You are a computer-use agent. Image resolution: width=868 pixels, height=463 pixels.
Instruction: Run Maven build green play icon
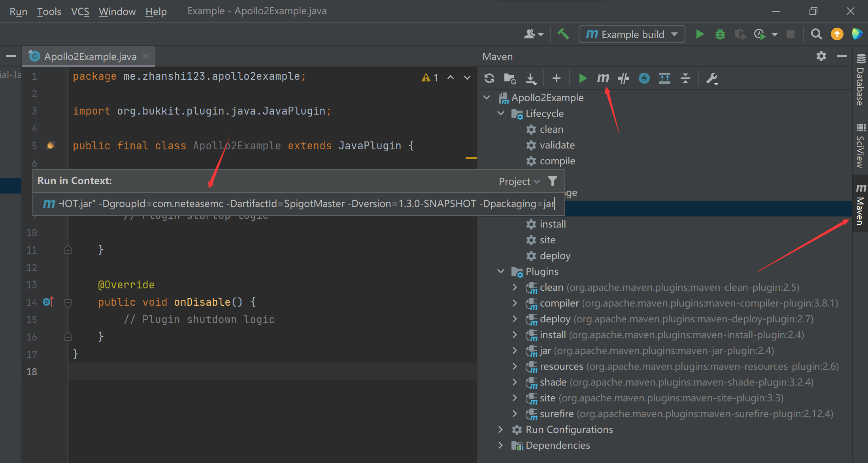(582, 78)
